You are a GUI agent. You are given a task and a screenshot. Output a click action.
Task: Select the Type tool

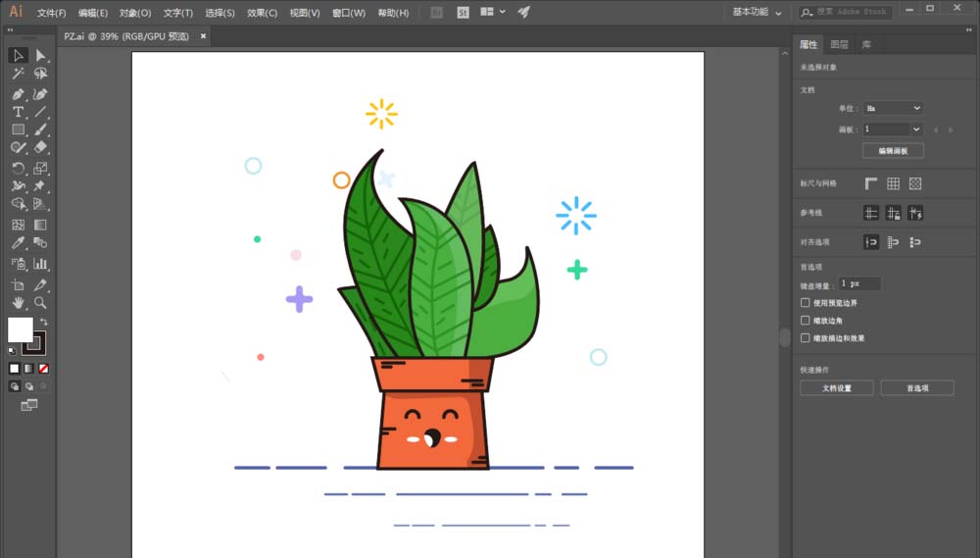(18, 112)
